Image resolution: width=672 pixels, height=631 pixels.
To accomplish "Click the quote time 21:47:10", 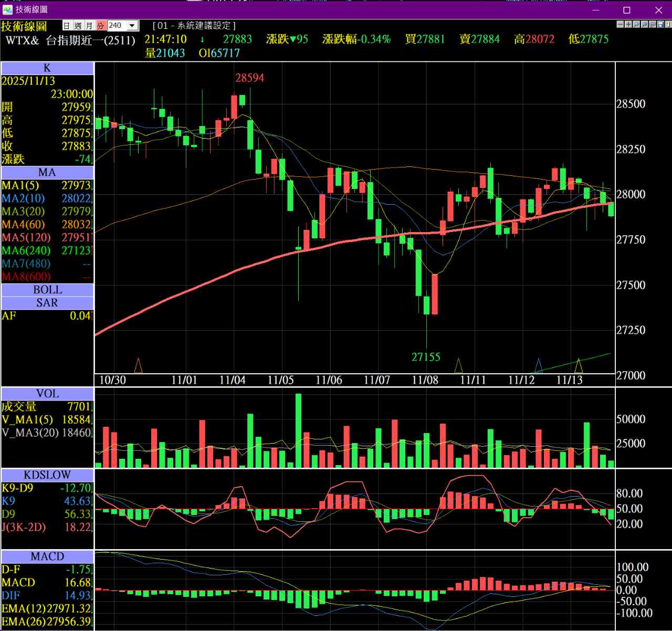I will 166,39.
